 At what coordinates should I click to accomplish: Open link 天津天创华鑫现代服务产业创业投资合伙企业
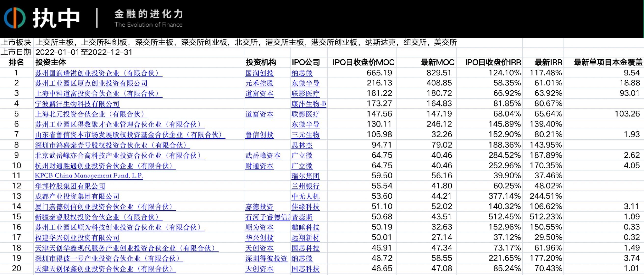(127, 248)
